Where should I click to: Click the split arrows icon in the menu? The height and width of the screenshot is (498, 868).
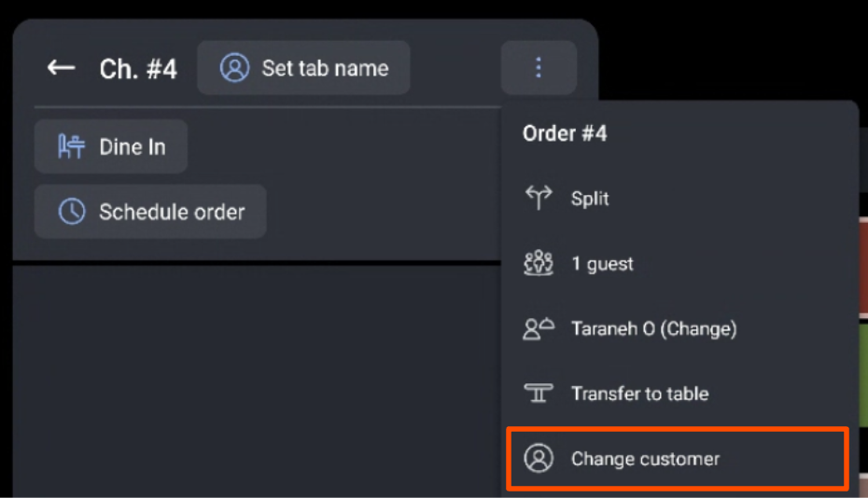pos(539,198)
